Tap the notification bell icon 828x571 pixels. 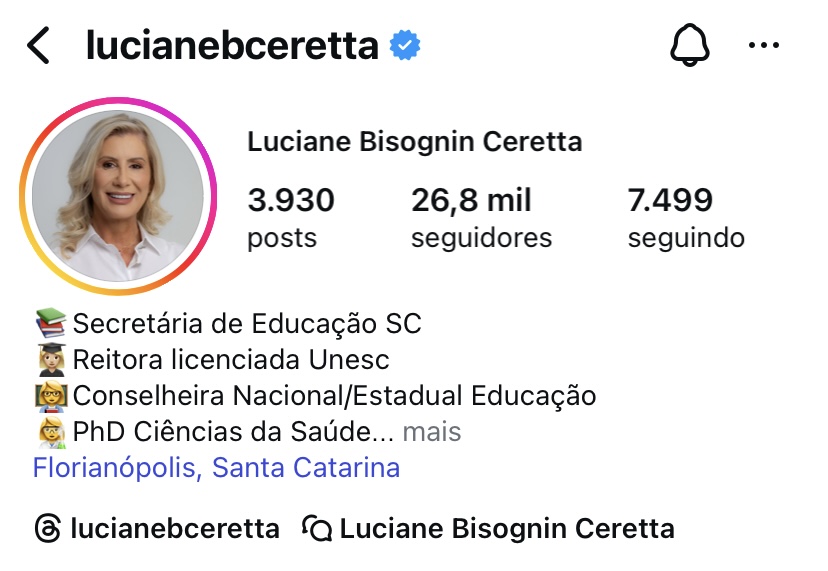690,45
